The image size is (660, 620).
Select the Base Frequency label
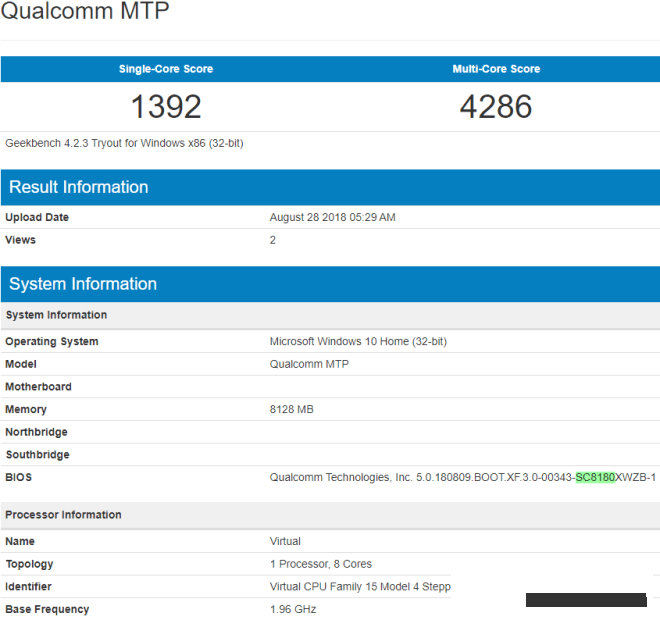[47, 609]
